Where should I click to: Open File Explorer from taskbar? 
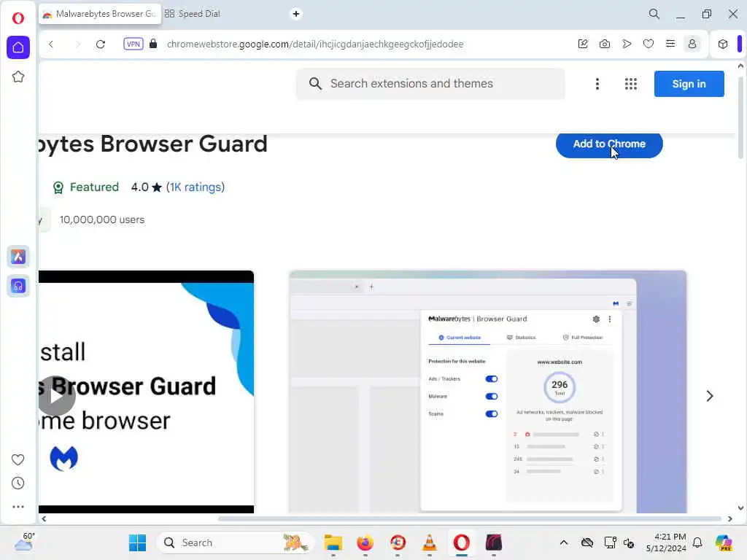(333, 542)
